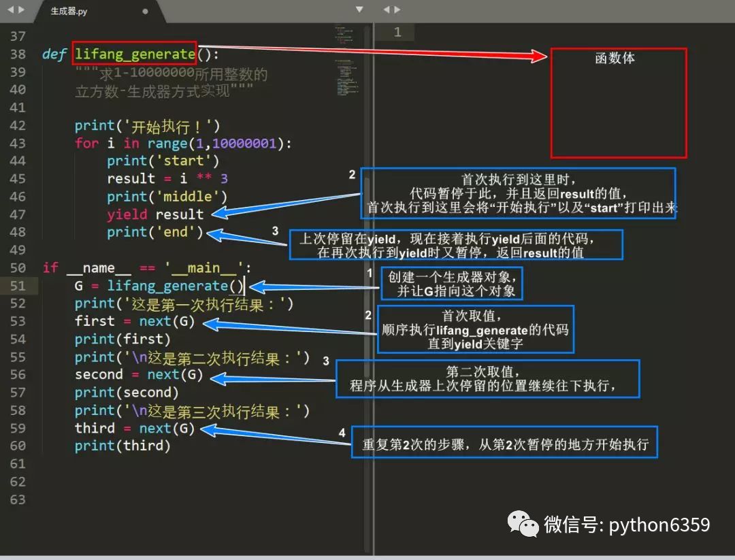Screen dimensions: 735x560
Task: Click the print('end') line
Action: [x=154, y=232]
